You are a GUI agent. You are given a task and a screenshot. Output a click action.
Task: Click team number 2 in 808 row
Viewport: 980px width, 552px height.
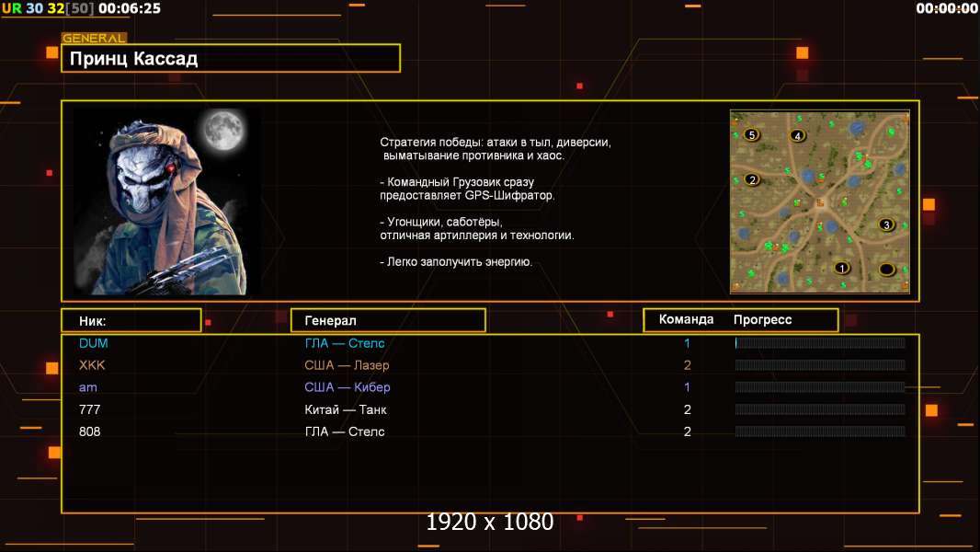(687, 431)
